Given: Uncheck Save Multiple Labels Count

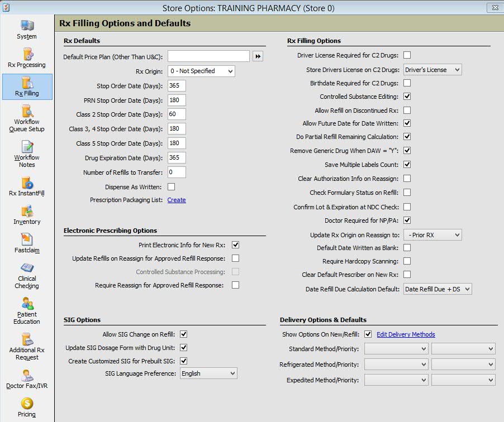Looking at the screenshot, I should (x=407, y=165).
